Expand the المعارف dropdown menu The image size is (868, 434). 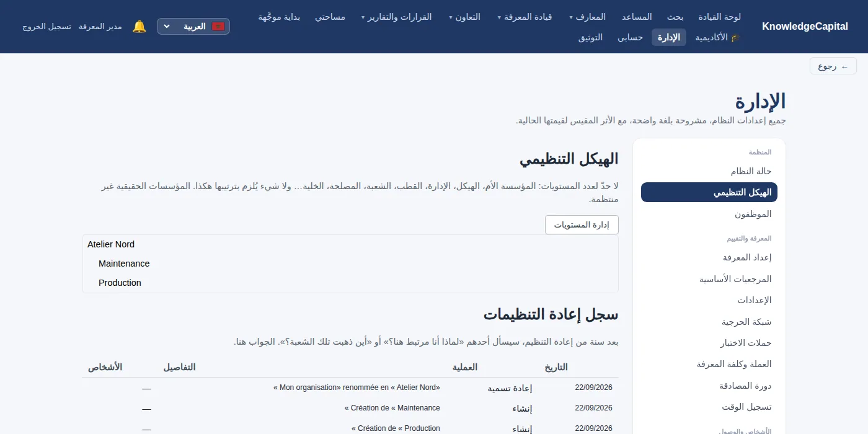pyautogui.click(x=588, y=17)
